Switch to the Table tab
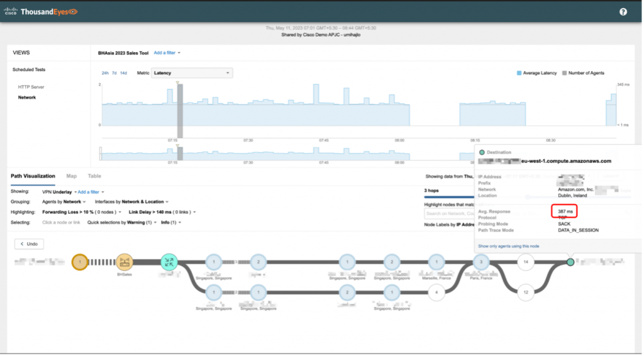This screenshot has height=356, width=644. click(x=94, y=176)
